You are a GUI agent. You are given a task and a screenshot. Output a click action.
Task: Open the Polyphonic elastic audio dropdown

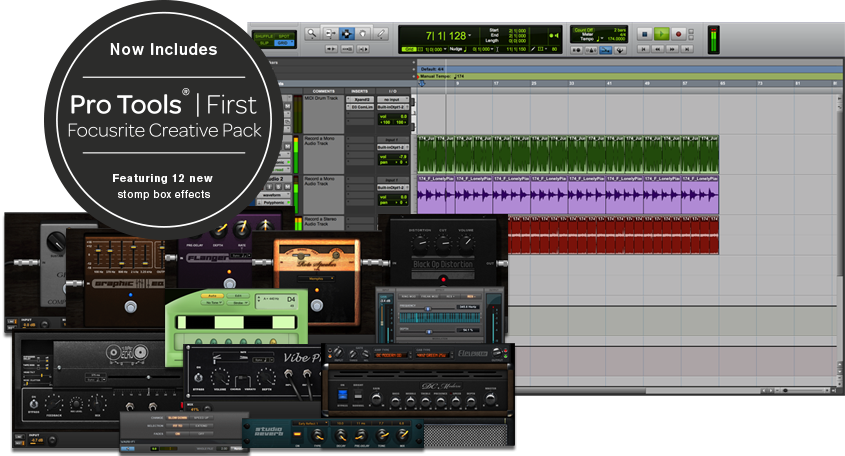274,203
